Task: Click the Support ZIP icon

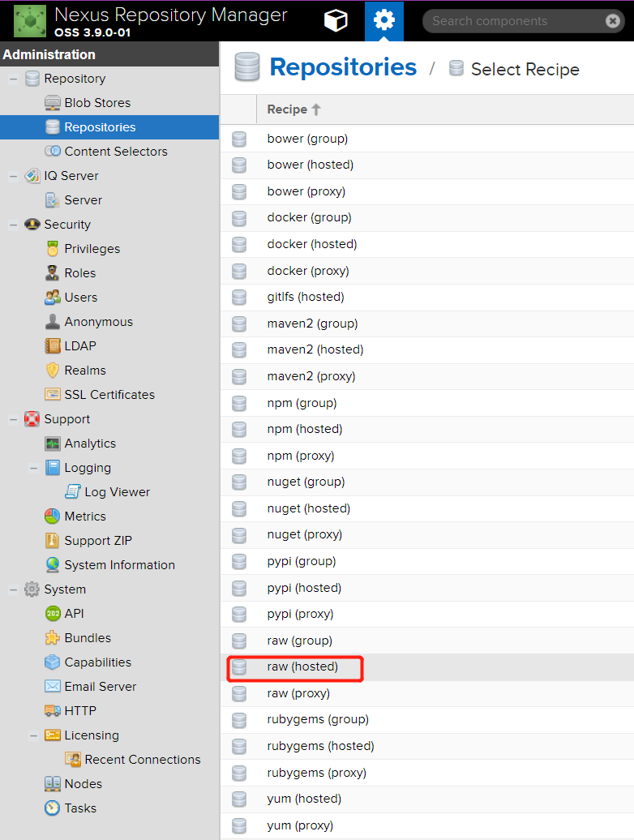Action: pos(53,541)
